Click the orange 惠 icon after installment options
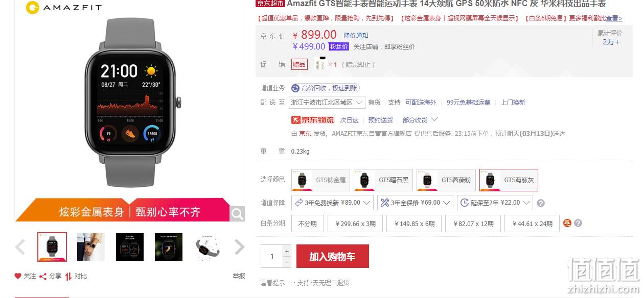The width and height of the screenshot is (644, 298). click(x=567, y=223)
